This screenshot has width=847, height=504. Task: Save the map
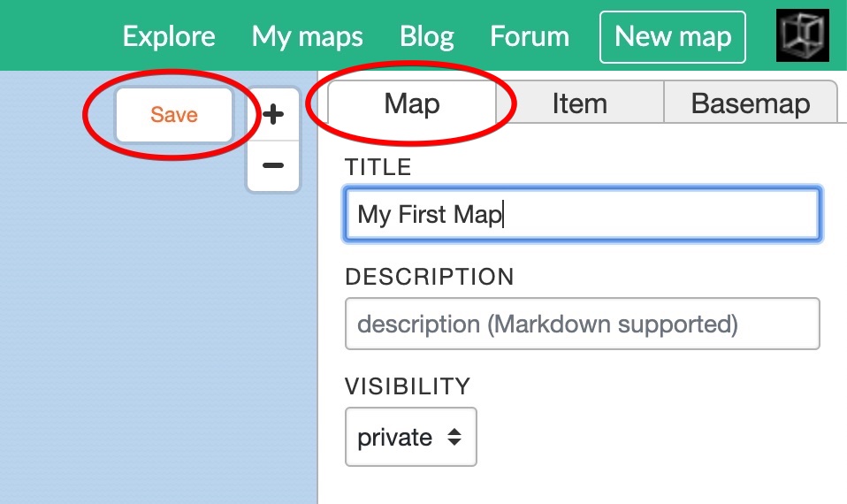(174, 115)
